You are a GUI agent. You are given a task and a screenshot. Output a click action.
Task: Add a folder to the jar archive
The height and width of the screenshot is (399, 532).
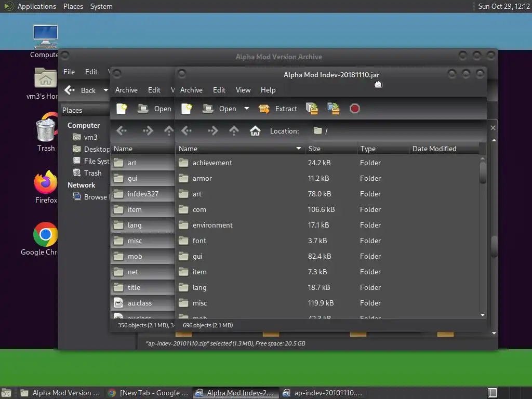point(333,109)
